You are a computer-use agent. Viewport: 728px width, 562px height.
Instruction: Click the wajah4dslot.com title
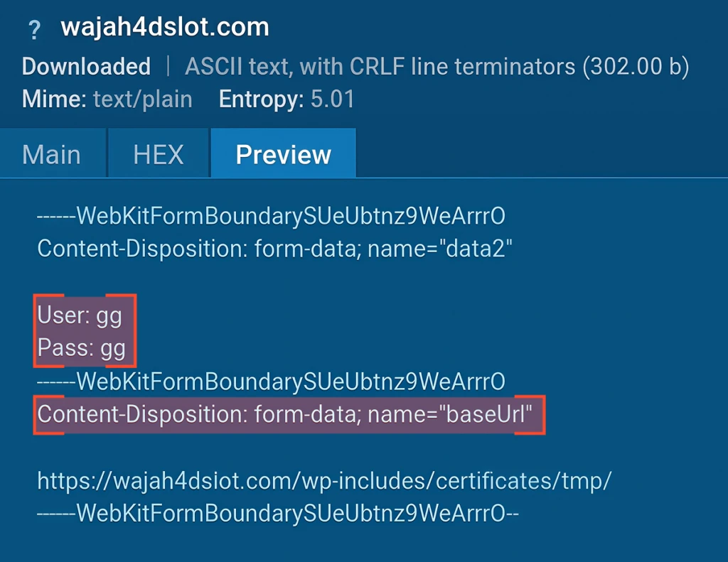(165, 28)
